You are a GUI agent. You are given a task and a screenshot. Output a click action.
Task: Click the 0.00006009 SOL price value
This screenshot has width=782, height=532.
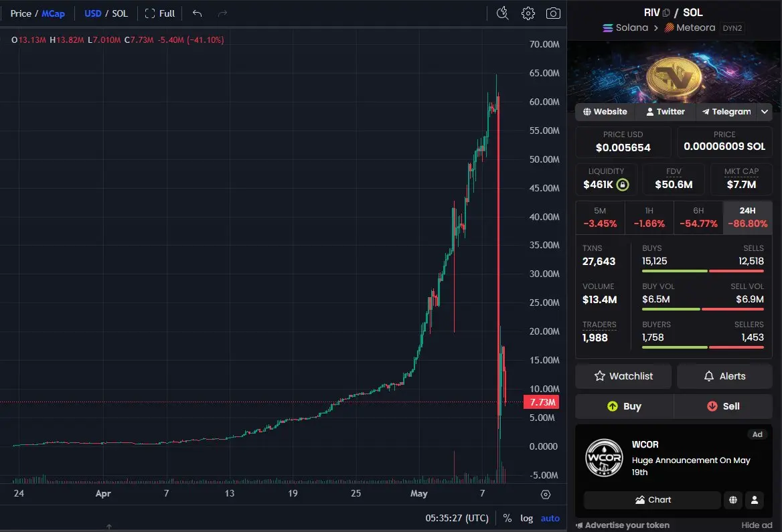click(x=724, y=147)
